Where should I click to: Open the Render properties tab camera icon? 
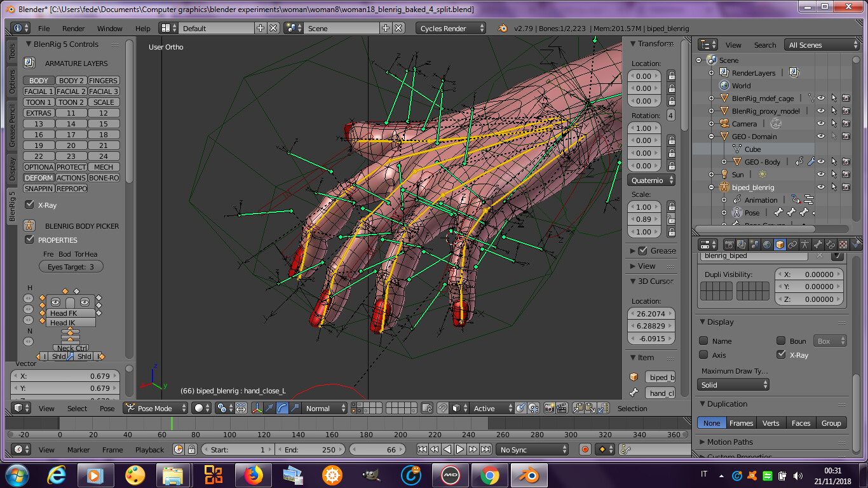click(729, 245)
